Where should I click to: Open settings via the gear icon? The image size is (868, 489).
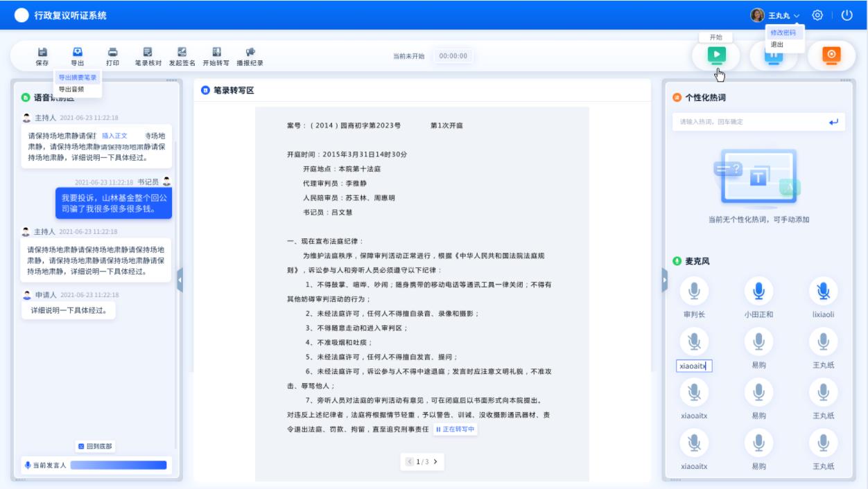click(x=817, y=15)
